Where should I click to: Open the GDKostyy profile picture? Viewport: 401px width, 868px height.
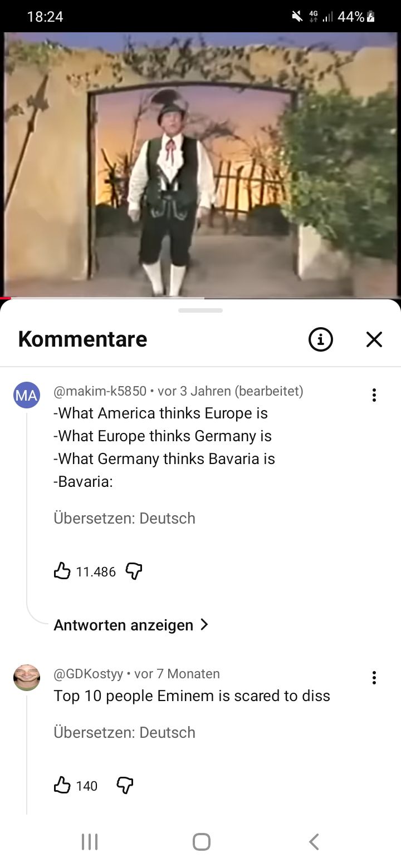click(27, 678)
